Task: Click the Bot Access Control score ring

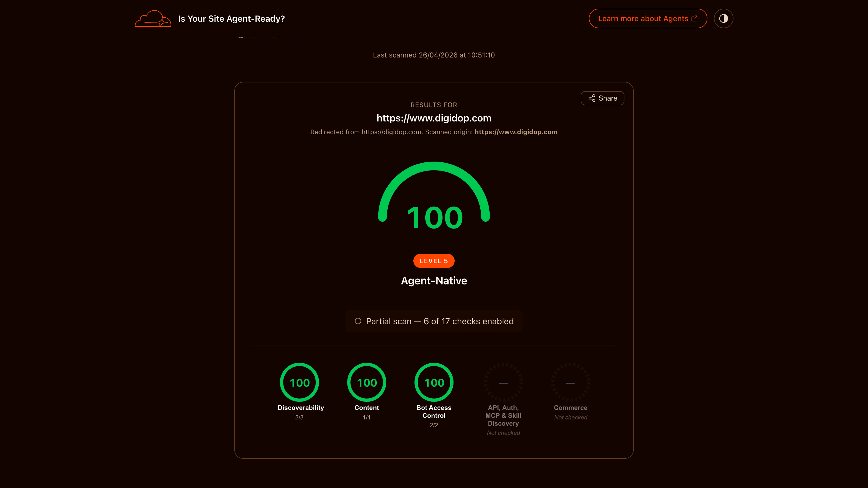Action: pyautogui.click(x=434, y=382)
